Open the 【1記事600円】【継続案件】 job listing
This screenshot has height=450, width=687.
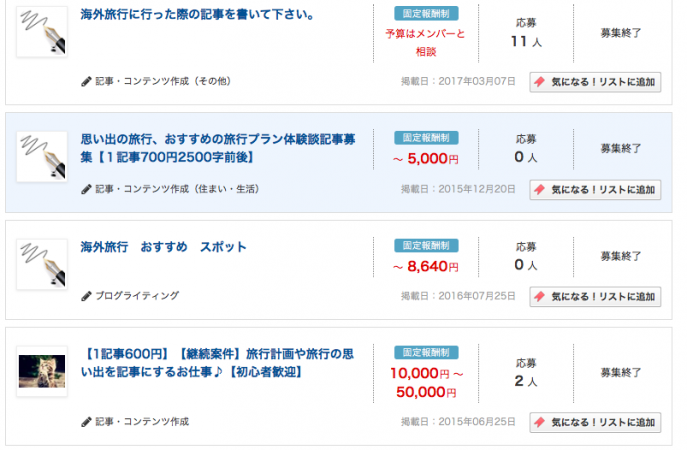tap(218, 363)
